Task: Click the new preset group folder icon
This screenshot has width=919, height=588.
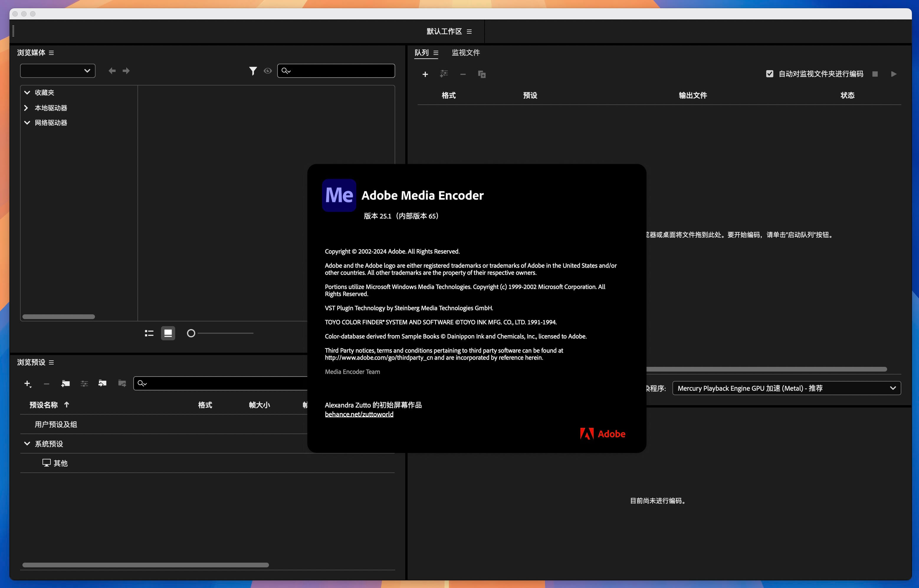Action: (65, 383)
